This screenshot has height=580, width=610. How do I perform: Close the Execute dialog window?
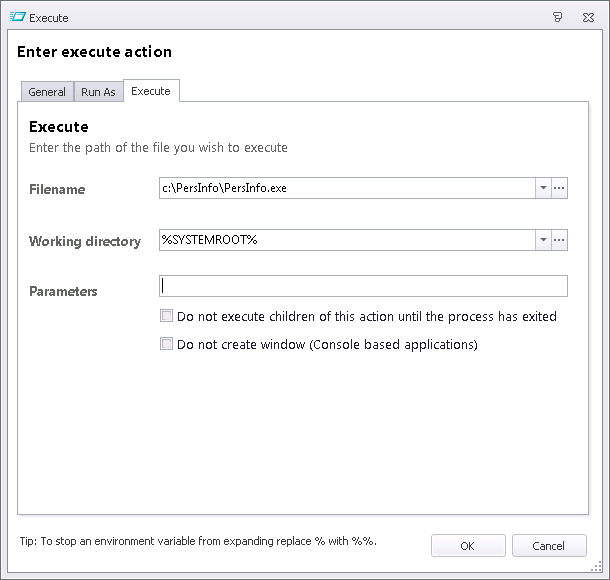point(588,18)
